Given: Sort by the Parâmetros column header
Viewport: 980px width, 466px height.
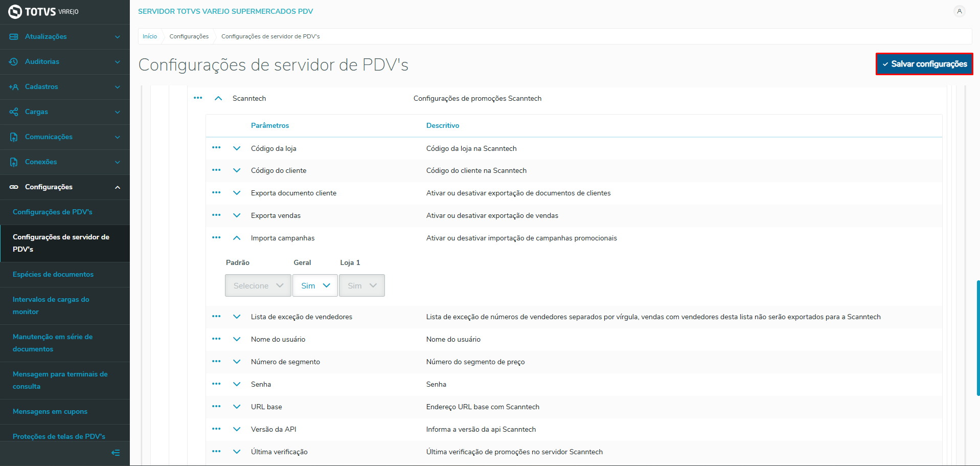Looking at the screenshot, I should [x=270, y=125].
